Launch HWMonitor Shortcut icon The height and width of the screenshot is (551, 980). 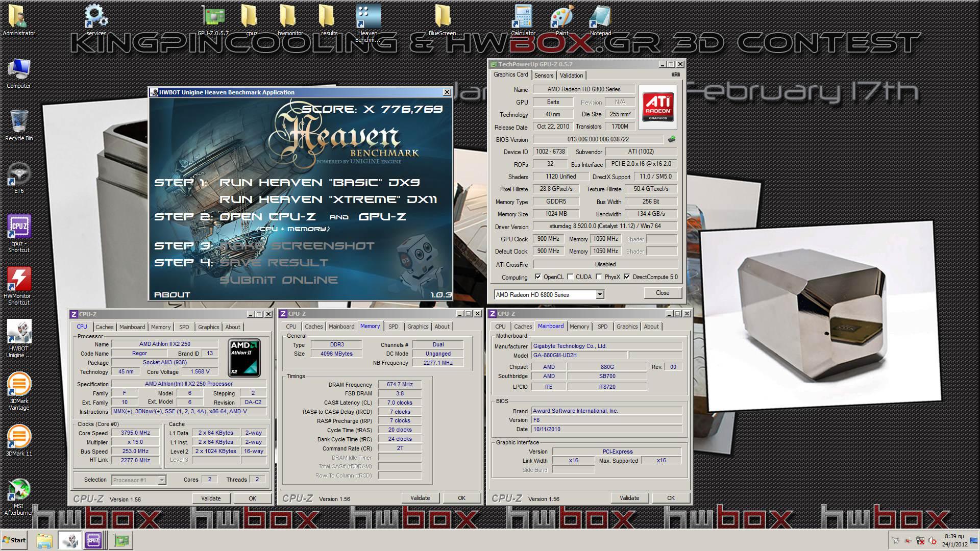coord(19,286)
